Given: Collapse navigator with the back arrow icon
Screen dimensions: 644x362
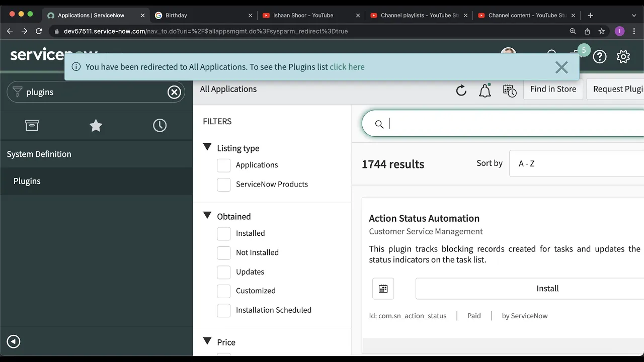Looking at the screenshot, I should (14, 342).
